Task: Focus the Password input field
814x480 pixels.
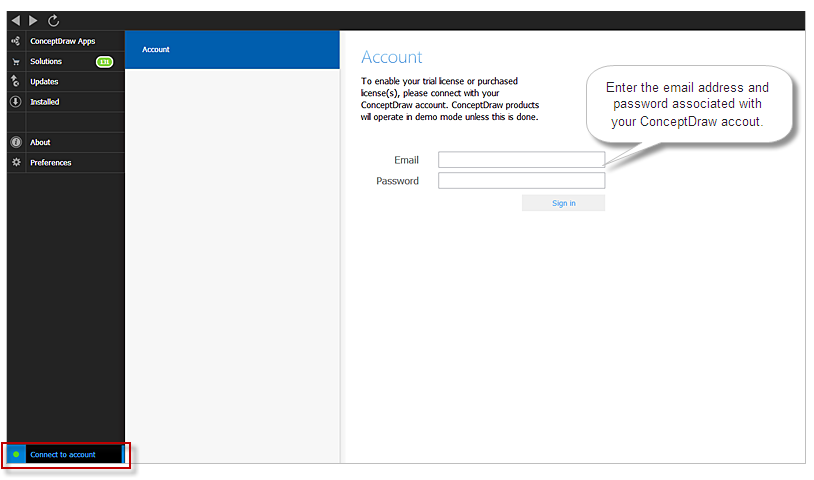Action: 521,180
